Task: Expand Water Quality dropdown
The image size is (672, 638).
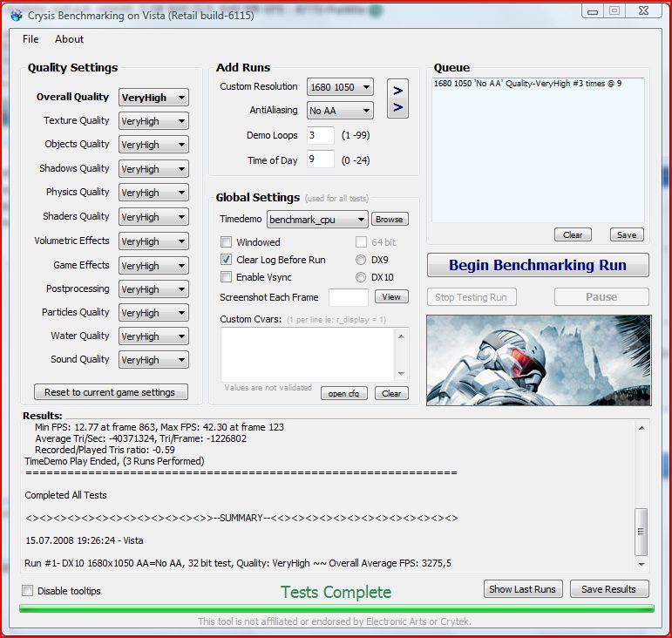Action: pyautogui.click(x=153, y=336)
